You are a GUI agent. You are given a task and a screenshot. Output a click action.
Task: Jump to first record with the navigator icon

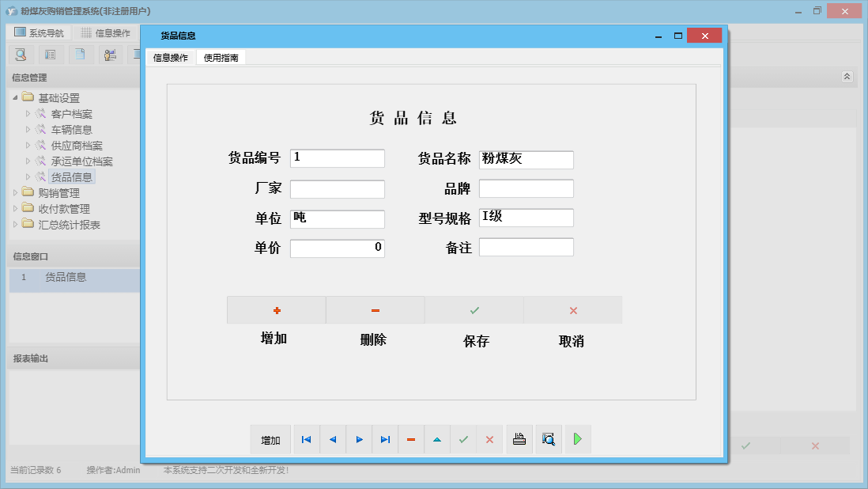coord(307,439)
